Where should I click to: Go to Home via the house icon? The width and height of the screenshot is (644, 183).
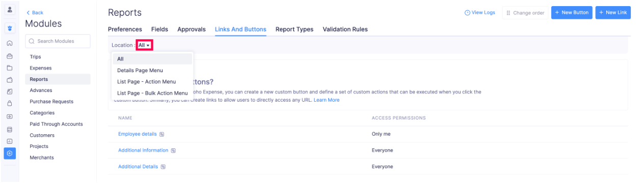click(x=10, y=43)
